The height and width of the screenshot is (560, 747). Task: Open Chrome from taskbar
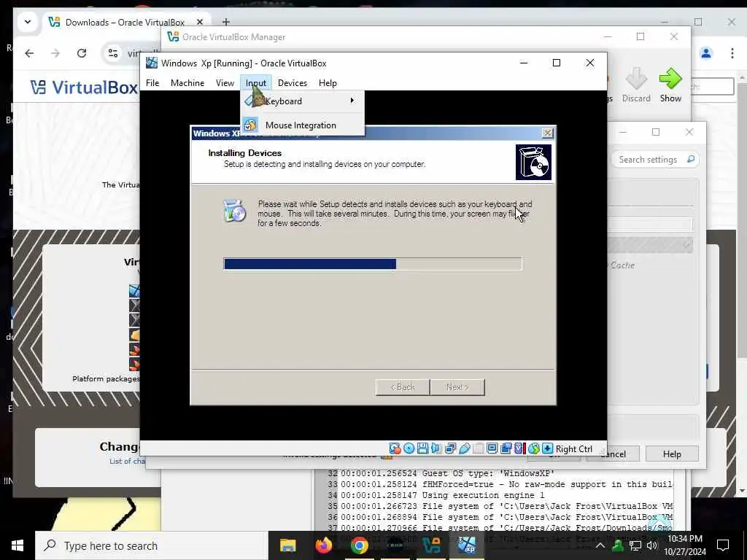(x=359, y=545)
